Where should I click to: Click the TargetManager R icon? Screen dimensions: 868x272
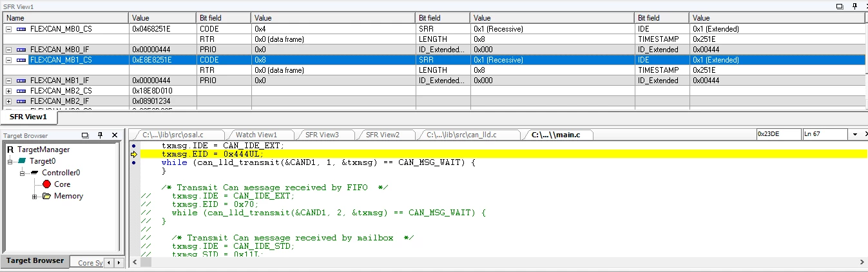[x=10, y=150]
